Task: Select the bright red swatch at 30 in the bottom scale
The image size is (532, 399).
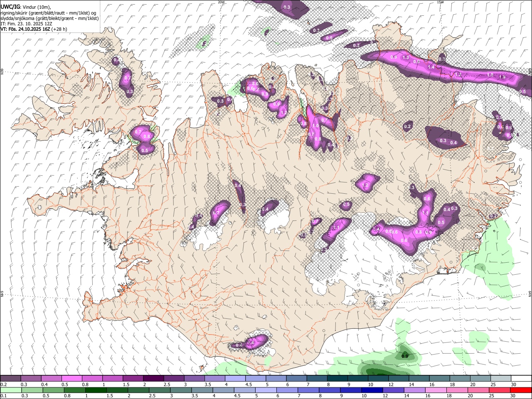Action: pos(520,390)
